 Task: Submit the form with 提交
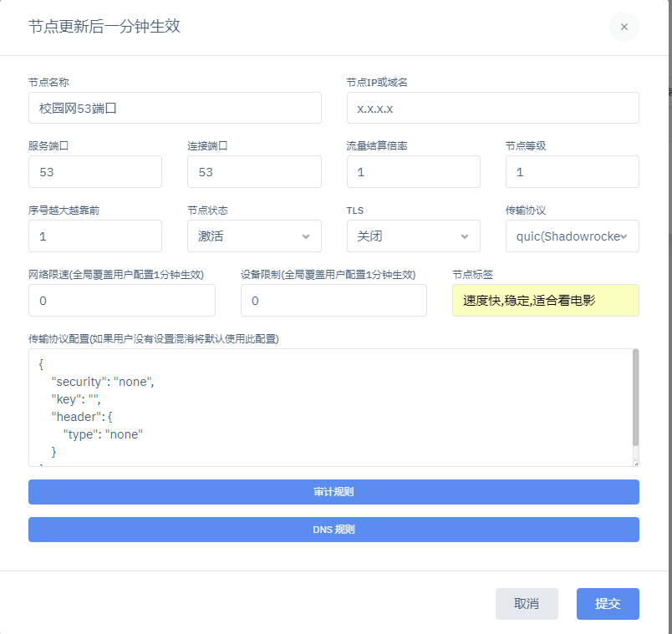click(x=607, y=604)
